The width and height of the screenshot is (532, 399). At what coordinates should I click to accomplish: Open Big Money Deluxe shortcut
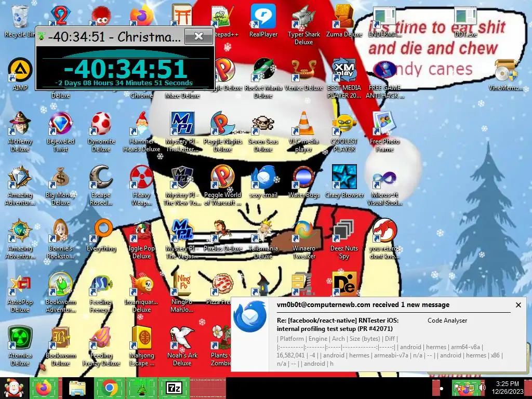tap(60, 177)
